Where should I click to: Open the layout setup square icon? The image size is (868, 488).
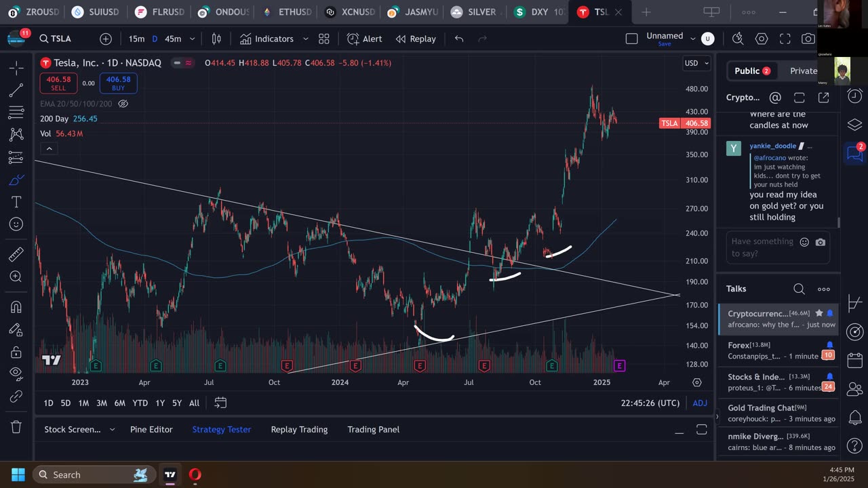pyautogui.click(x=631, y=39)
